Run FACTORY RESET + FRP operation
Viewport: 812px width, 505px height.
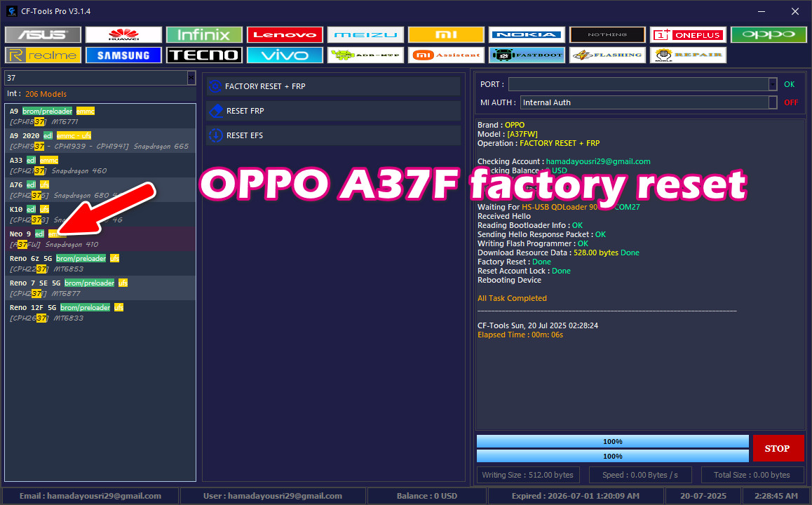(x=334, y=86)
